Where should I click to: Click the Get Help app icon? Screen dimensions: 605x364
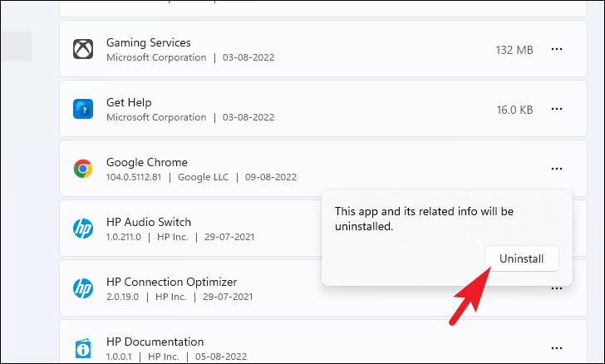point(83,109)
